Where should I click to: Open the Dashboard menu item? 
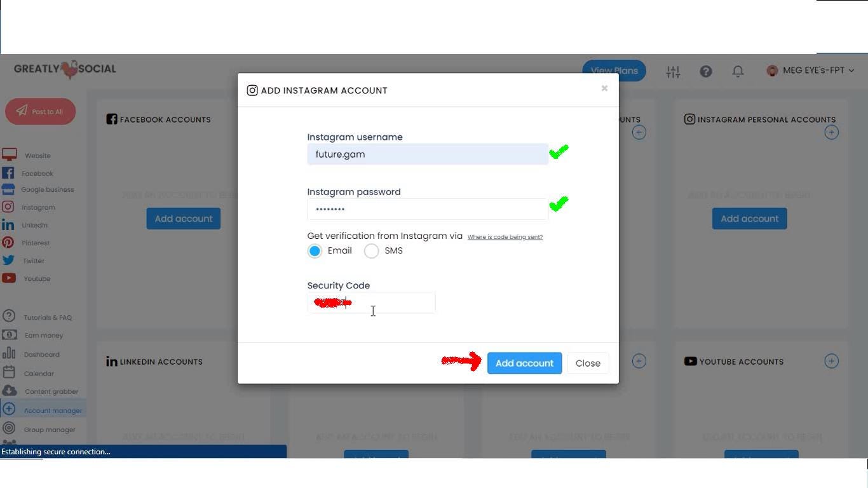click(41, 355)
